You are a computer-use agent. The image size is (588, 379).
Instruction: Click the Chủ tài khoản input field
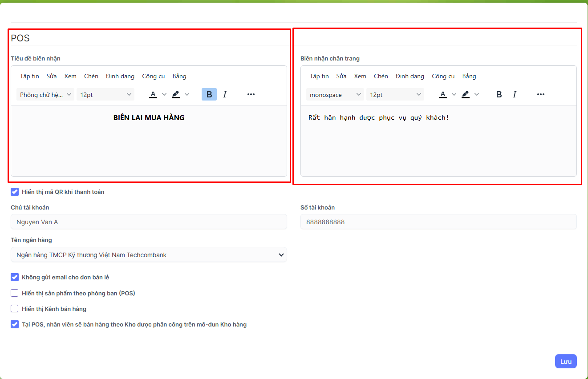point(149,222)
